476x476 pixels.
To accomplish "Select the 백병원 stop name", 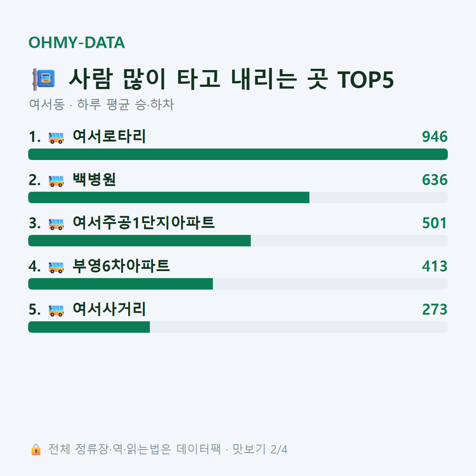I will click(x=94, y=179).
